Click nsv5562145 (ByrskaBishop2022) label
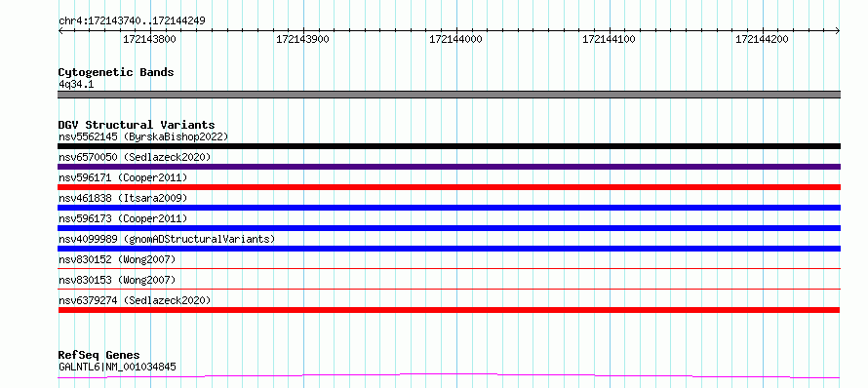Viewport: 868px width, 388px height. pyautogui.click(x=143, y=136)
